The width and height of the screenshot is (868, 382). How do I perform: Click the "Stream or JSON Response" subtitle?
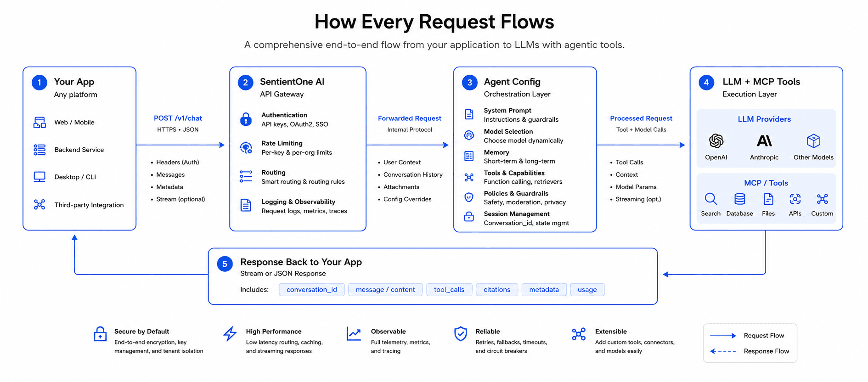click(x=283, y=274)
